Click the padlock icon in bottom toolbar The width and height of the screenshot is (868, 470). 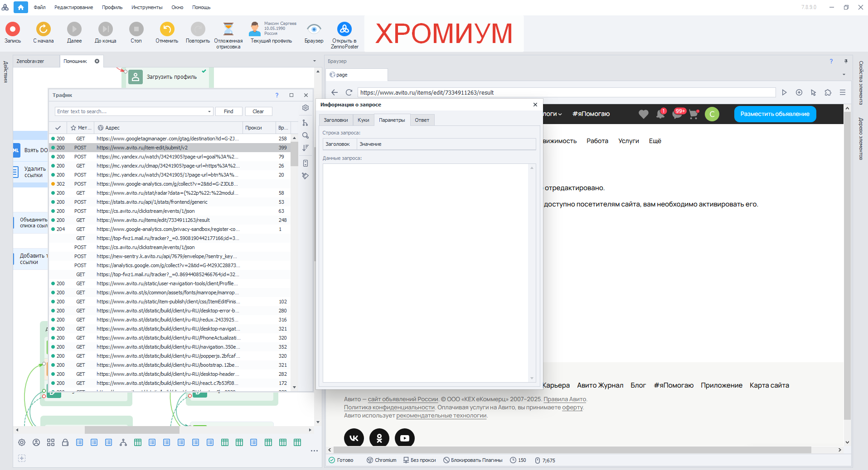point(65,442)
